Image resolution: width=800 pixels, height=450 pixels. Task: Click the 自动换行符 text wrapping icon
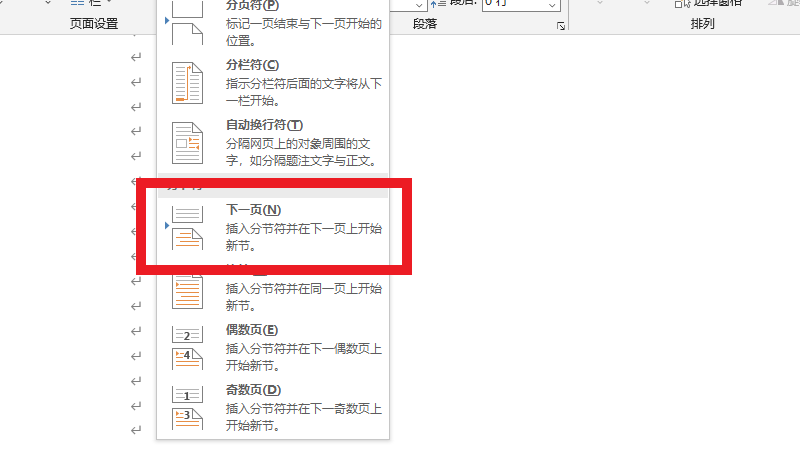(x=187, y=142)
